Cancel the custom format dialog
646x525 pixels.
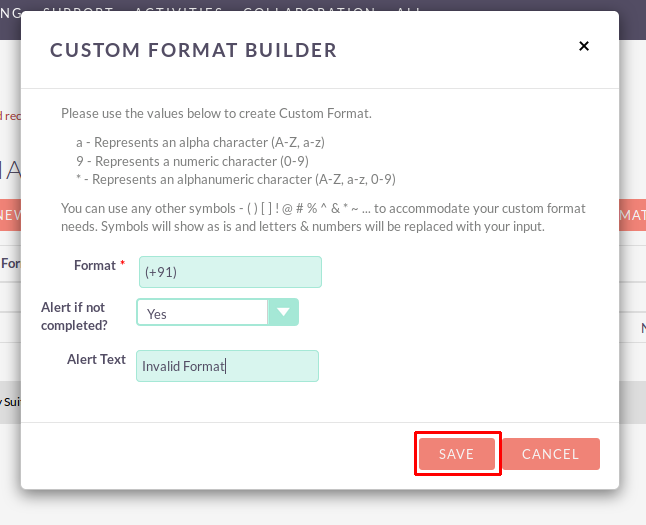tap(551, 454)
